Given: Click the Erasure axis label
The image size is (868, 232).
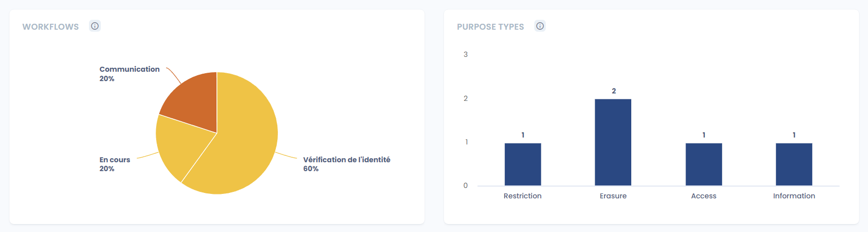Looking at the screenshot, I should pyautogui.click(x=613, y=196).
